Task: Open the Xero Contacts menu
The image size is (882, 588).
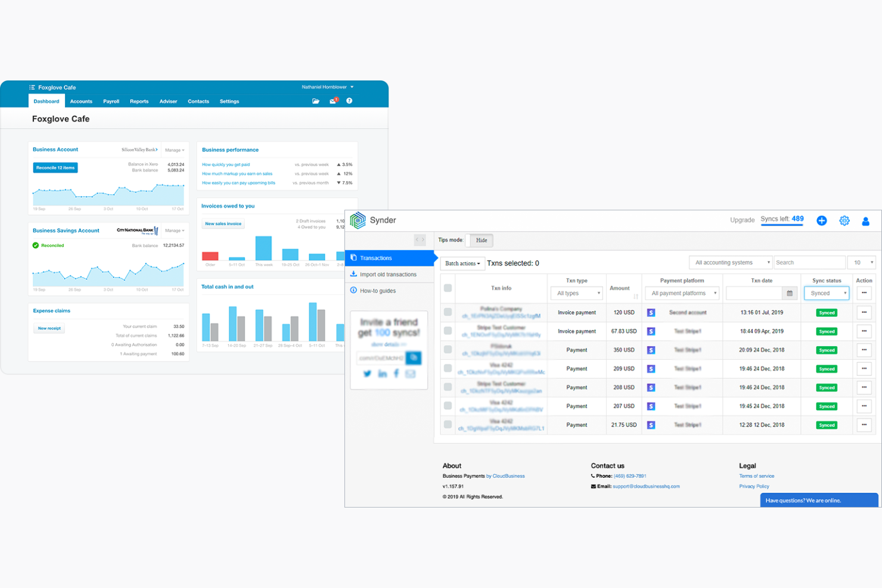Action: (x=198, y=101)
